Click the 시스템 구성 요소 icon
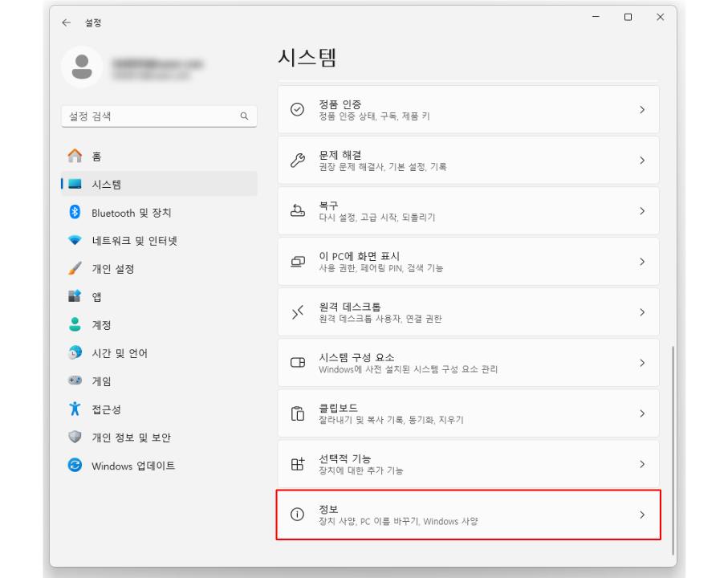 point(297,363)
